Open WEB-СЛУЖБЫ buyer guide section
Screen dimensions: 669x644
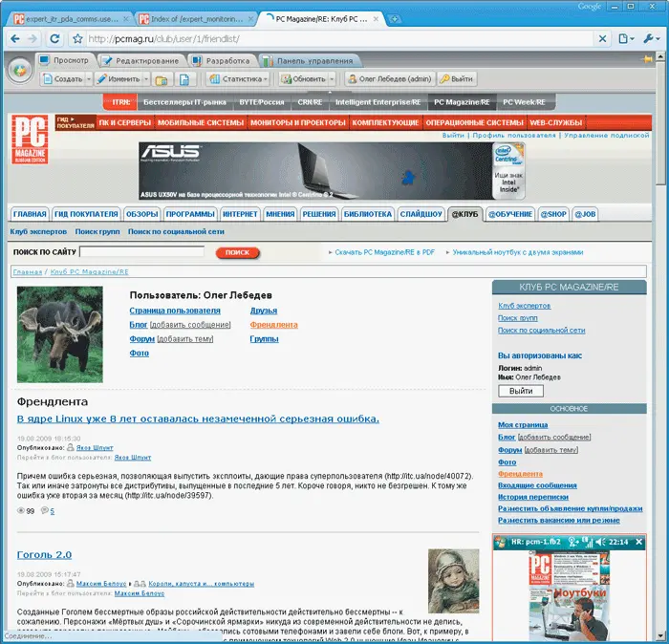tap(555, 123)
